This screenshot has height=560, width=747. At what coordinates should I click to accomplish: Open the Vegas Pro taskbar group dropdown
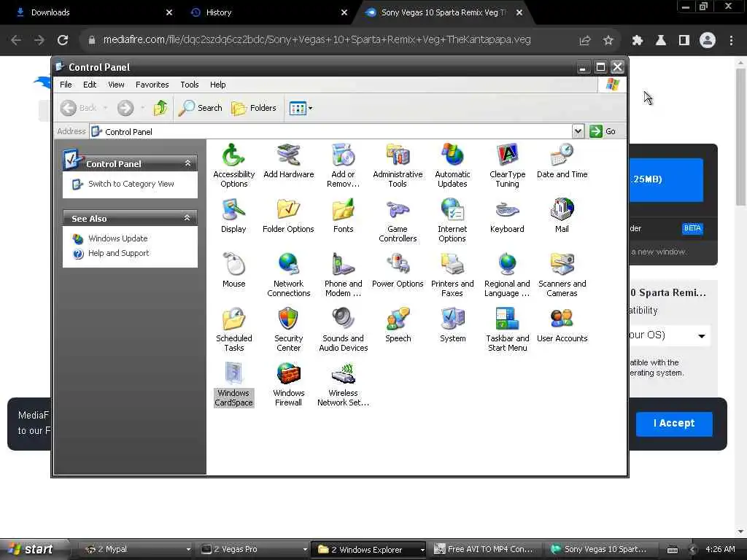[x=305, y=550]
